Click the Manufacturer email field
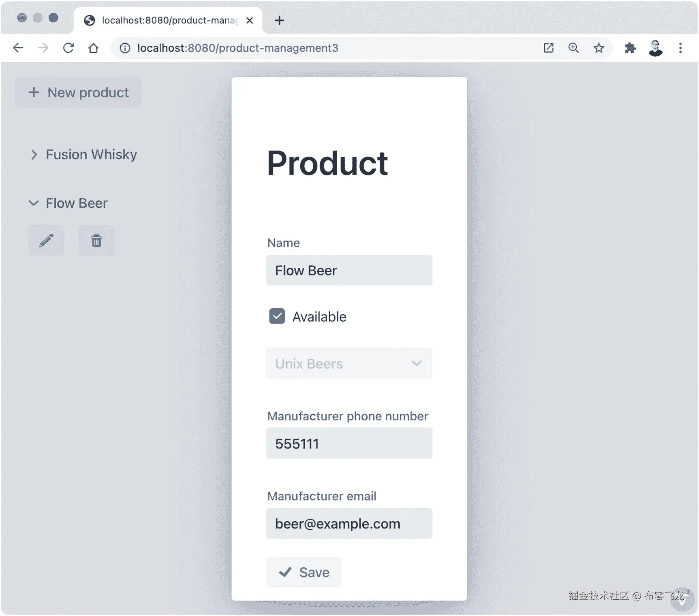This screenshot has width=699, height=616. click(x=349, y=524)
